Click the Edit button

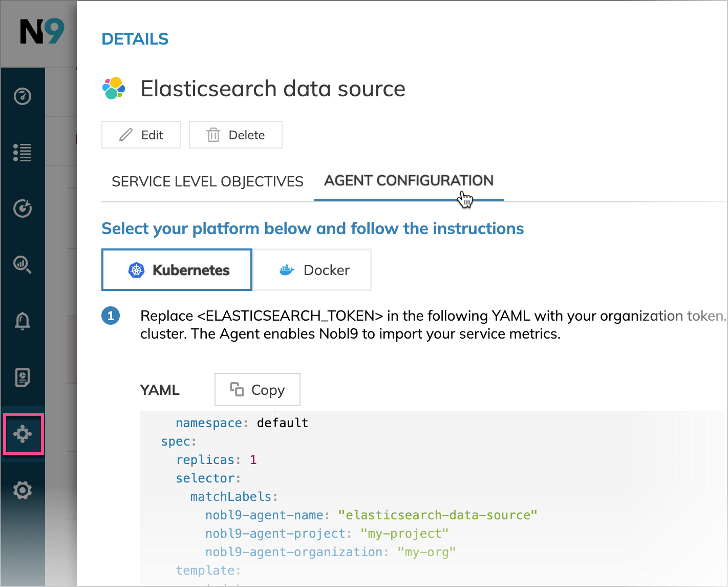tap(141, 135)
